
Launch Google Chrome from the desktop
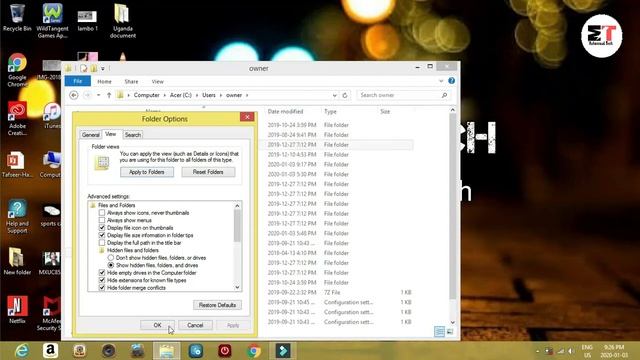tap(17, 70)
